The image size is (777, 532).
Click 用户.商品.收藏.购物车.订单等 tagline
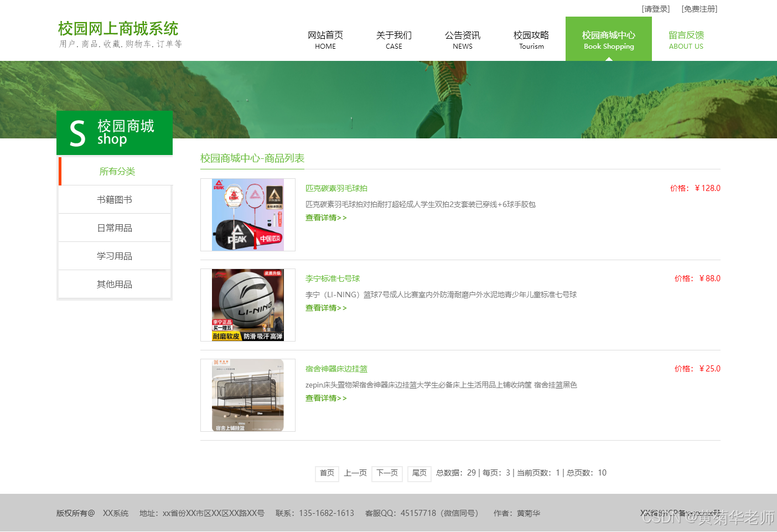[121, 44]
